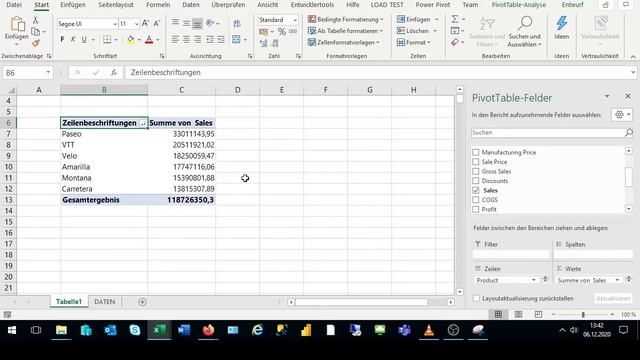Check the Sale Price field
The width and height of the screenshot is (640, 360).
[x=476, y=162]
